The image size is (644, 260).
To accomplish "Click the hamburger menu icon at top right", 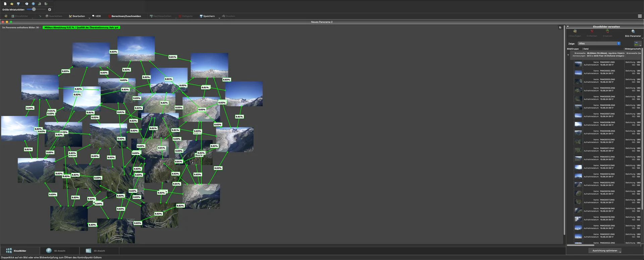I will pyautogui.click(x=640, y=16).
